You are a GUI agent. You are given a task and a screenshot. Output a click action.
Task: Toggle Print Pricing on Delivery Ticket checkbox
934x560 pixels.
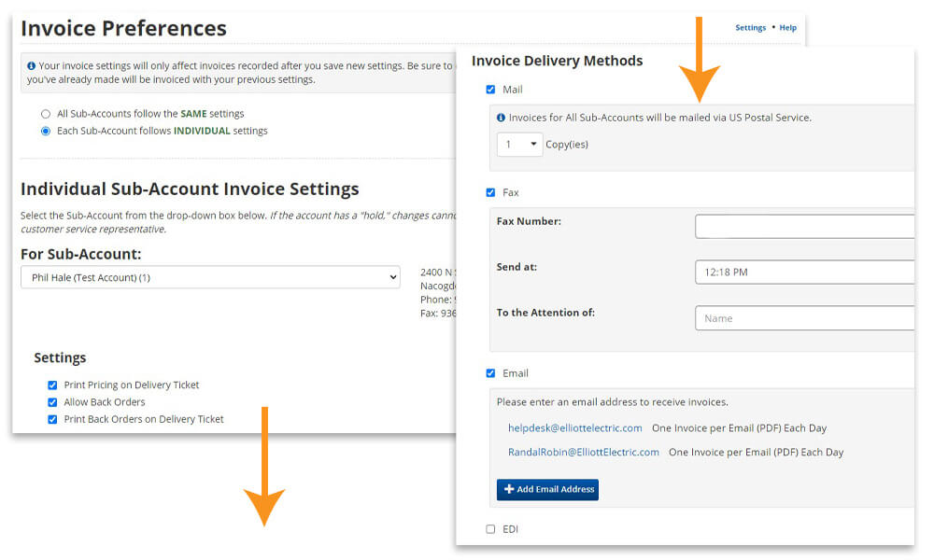(x=52, y=385)
